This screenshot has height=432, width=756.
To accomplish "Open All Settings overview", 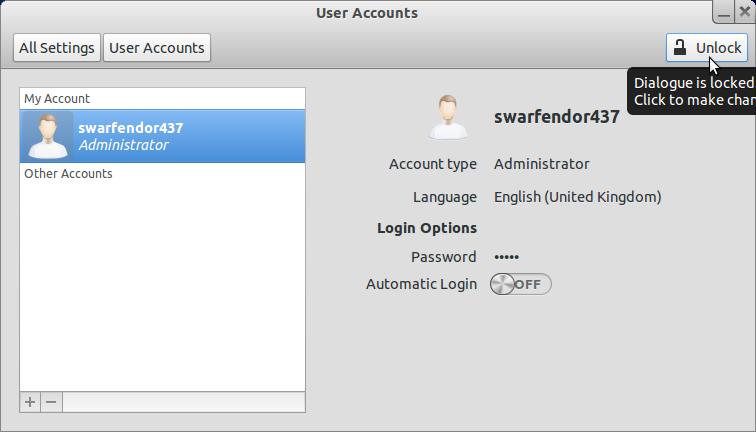I will click(x=57, y=47).
